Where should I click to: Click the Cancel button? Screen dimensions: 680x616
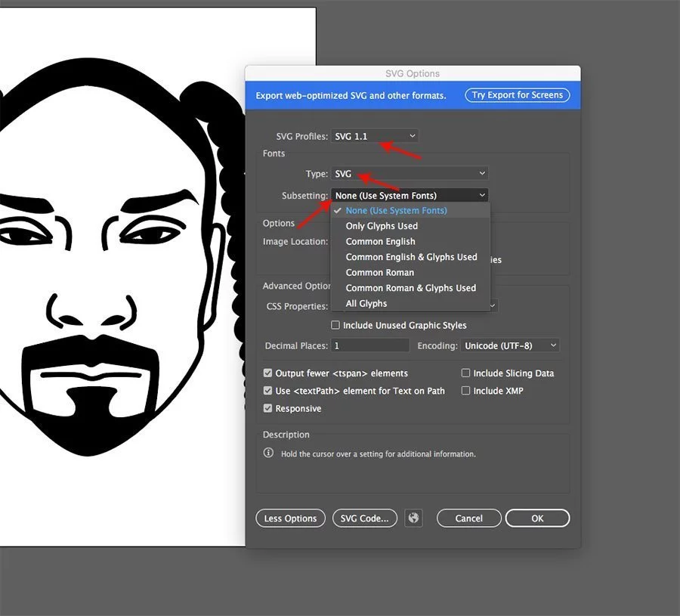click(x=468, y=518)
